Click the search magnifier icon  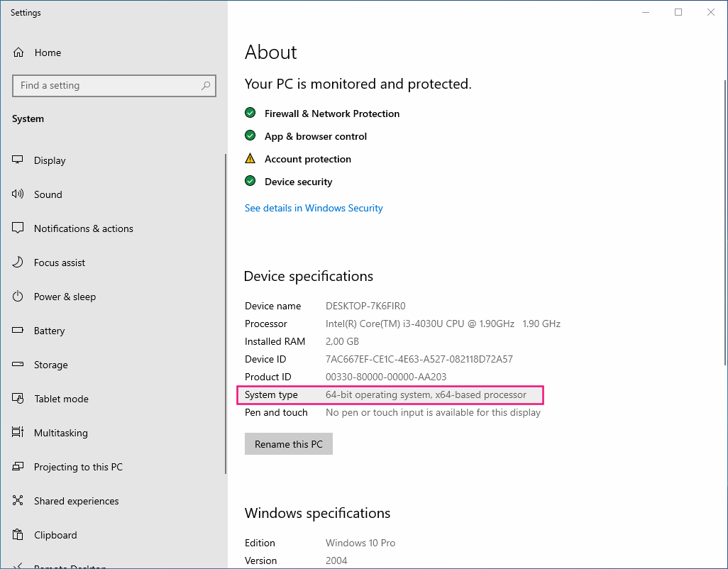[206, 86]
